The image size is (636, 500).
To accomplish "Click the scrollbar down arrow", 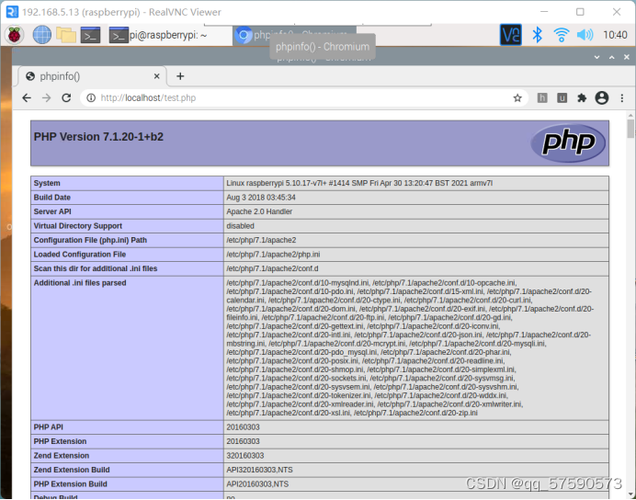I will [630, 495].
